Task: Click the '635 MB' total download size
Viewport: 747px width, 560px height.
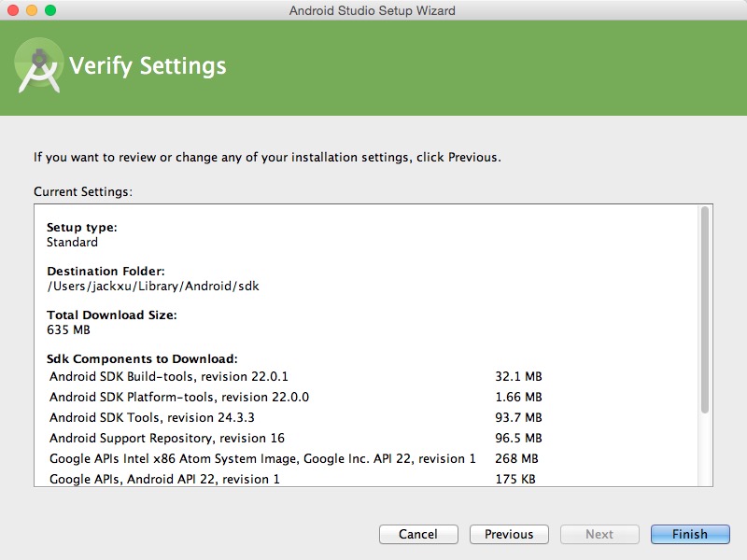Action: coord(68,329)
